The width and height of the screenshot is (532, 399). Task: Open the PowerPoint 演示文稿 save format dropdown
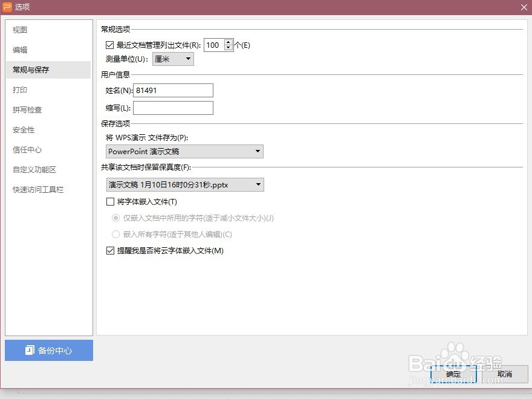pos(184,151)
